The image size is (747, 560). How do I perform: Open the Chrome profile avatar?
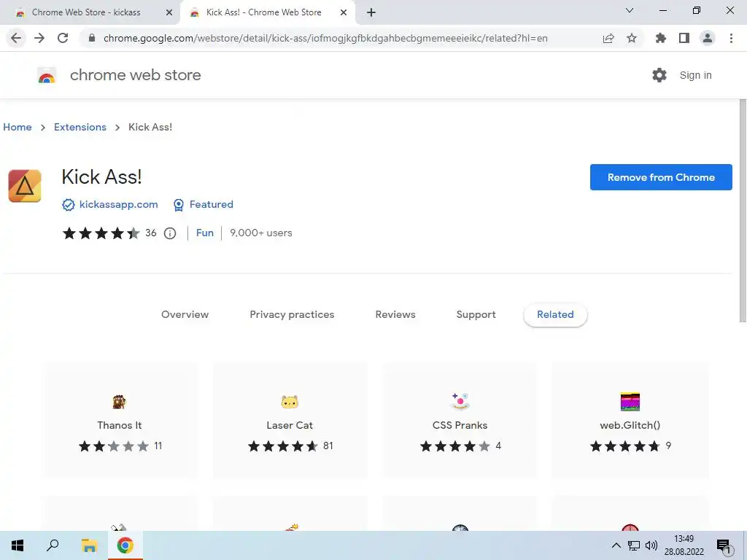point(708,38)
